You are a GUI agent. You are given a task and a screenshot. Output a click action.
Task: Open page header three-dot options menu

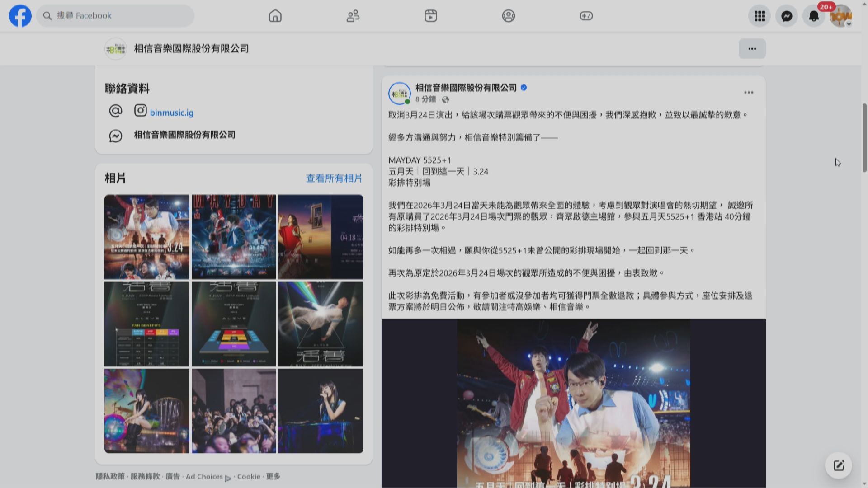(x=752, y=49)
